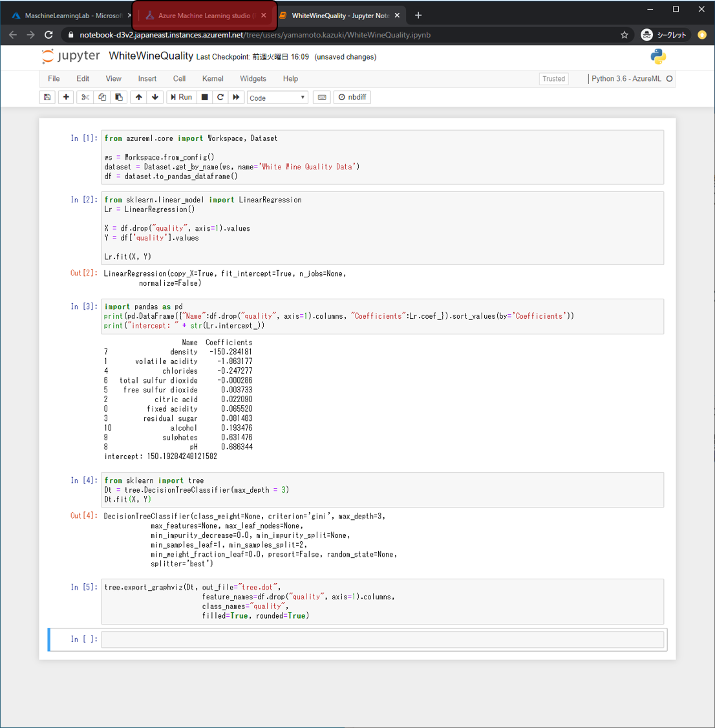Cut selected cells with scissors icon
715x728 pixels.
click(85, 97)
